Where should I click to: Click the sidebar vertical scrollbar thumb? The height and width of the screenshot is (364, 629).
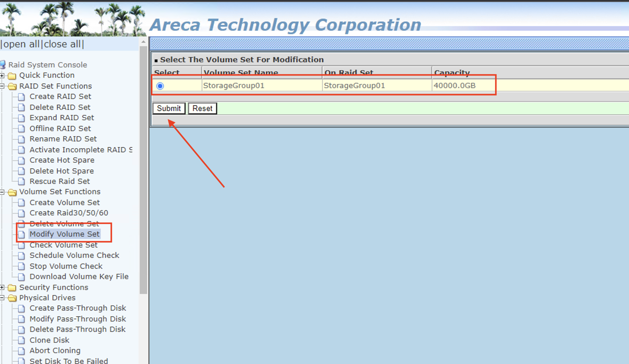click(143, 170)
